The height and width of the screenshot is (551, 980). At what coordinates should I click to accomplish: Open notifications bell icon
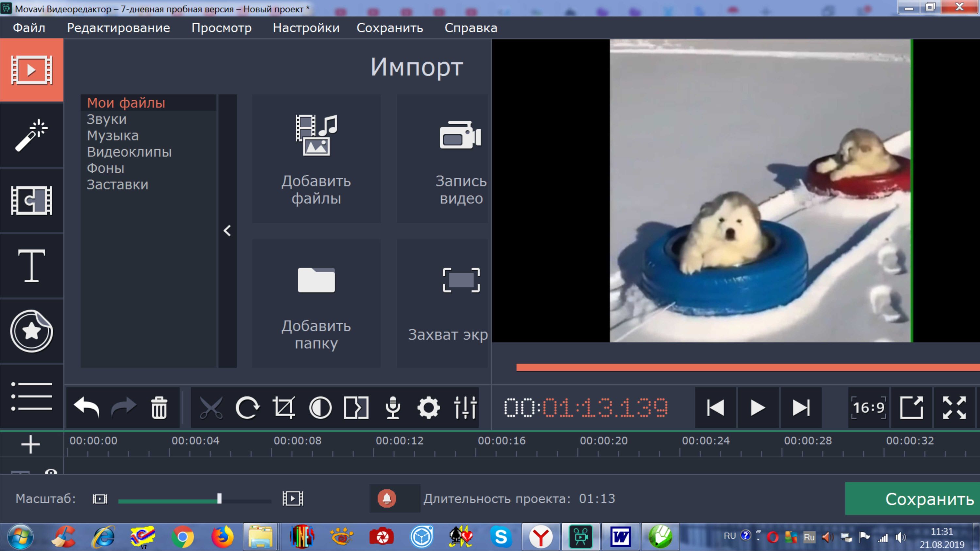(386, 498)
